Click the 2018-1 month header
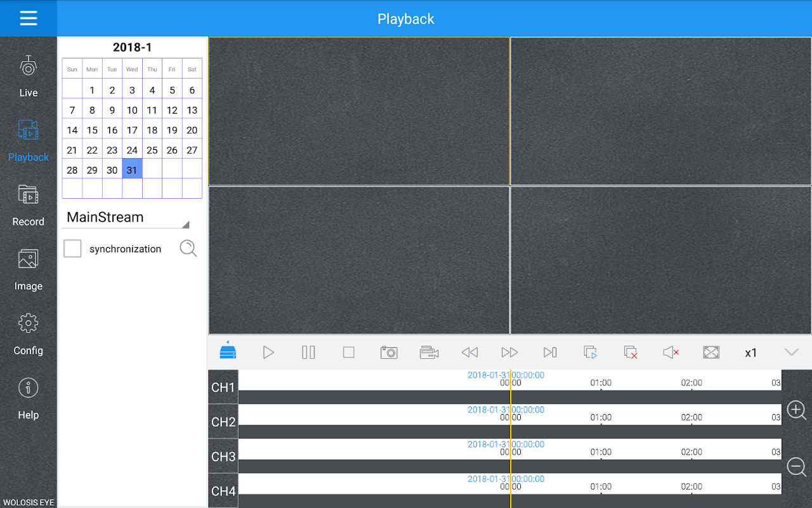The height and width of the screenshot is (508, 812). click(x=132, y=48)
